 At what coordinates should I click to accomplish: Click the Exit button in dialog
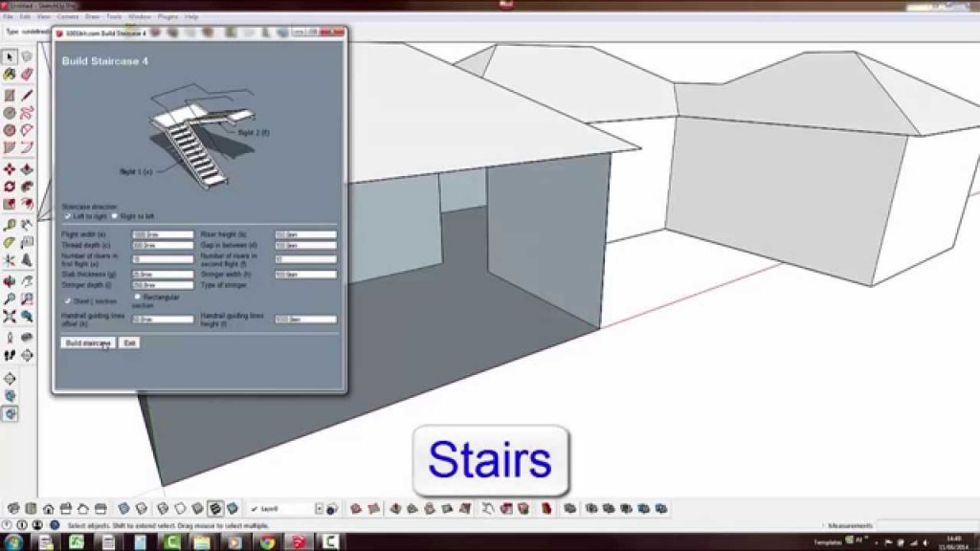click(130, 342)
